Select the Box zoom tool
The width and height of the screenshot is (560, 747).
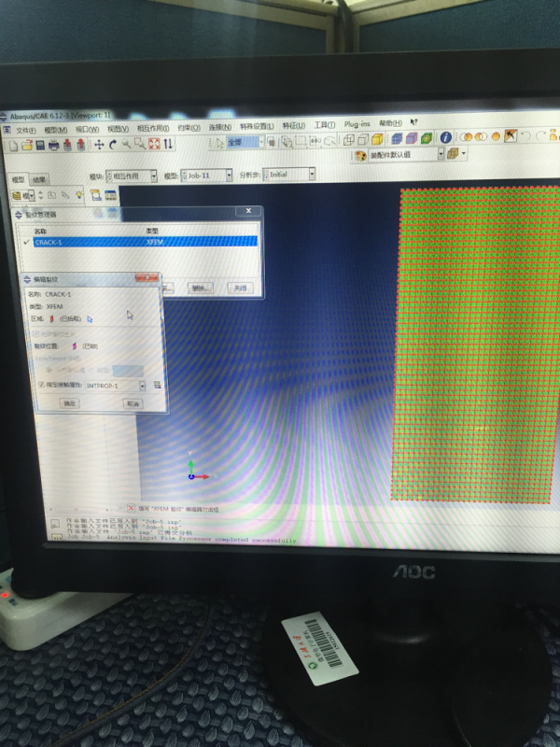(x=140, y=144)
